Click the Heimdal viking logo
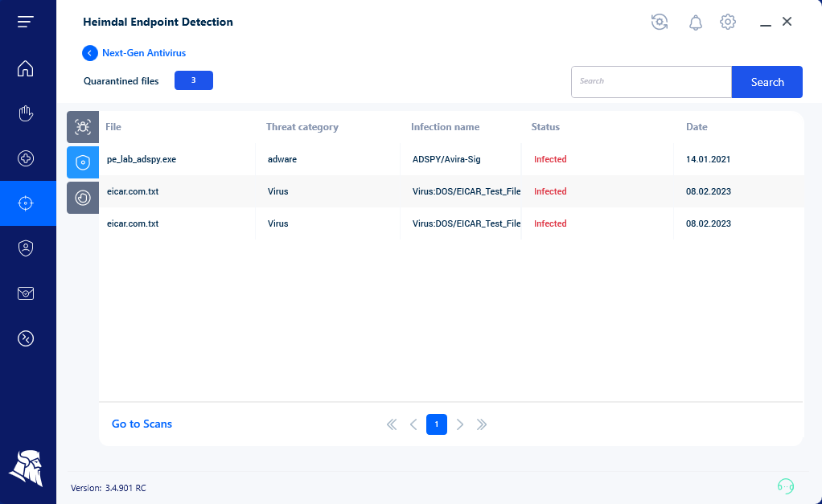 pyautogui.click(x=27, y=469)
